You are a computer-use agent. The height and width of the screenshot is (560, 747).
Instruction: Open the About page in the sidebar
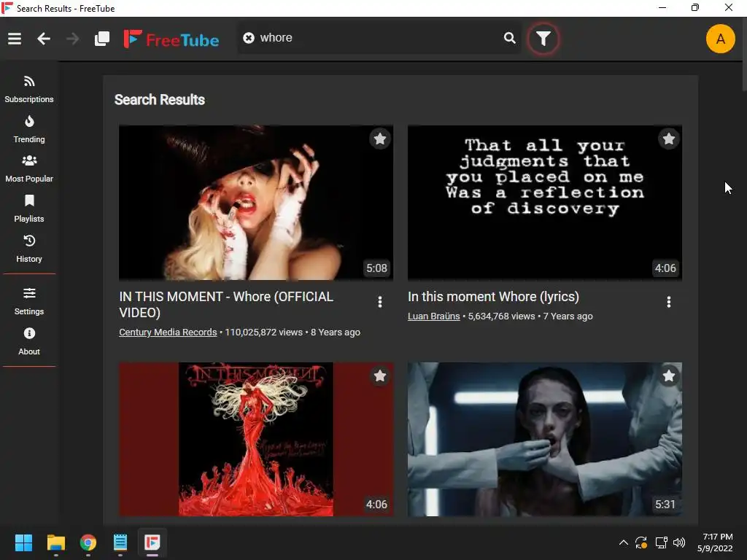coord(29,341)
